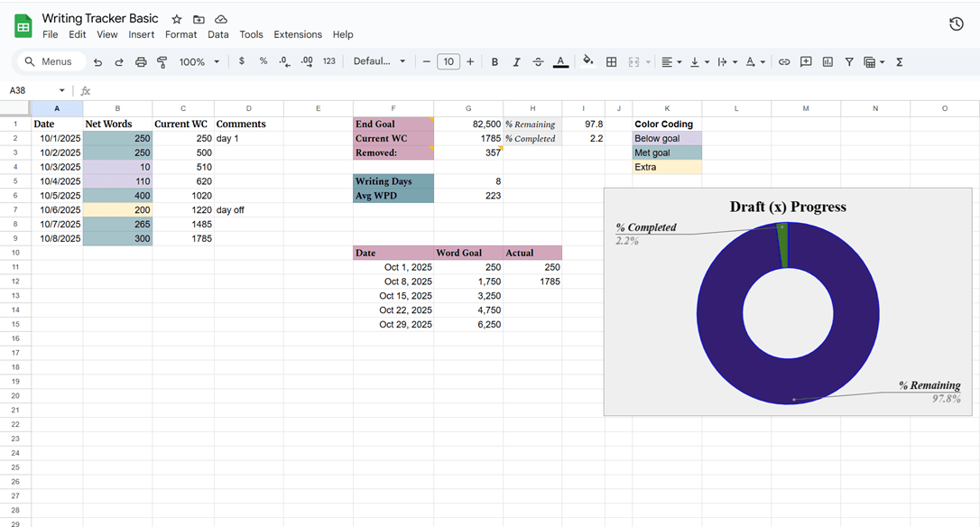This screenshot has width=980, height=527.
Task: Check the cloud save status icon
Action: coord(220,19)
